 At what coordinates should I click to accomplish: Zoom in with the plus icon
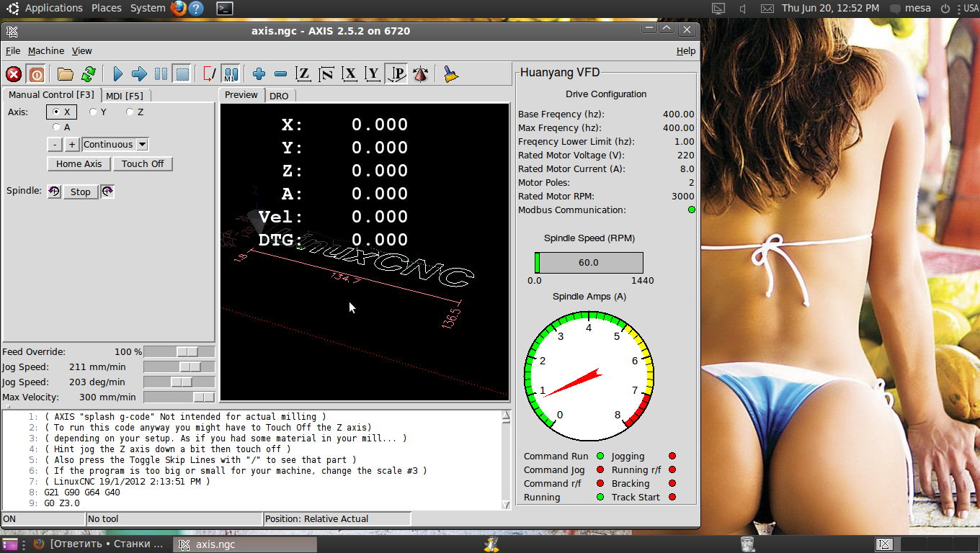point(259,74)
